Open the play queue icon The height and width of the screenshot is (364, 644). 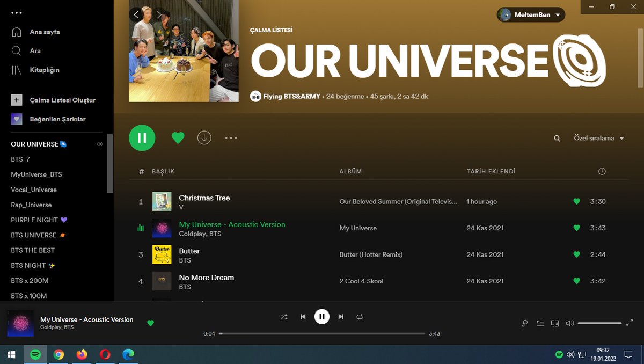540,323
